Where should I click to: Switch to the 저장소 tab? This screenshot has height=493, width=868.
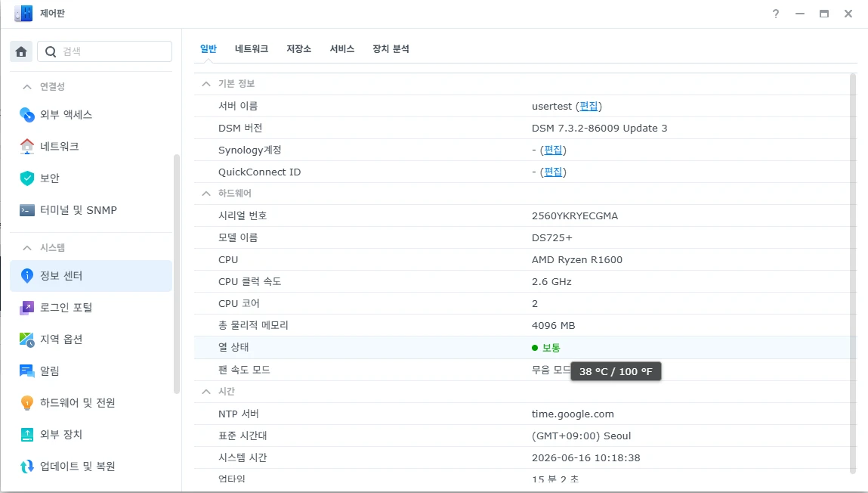click(299, 48)
